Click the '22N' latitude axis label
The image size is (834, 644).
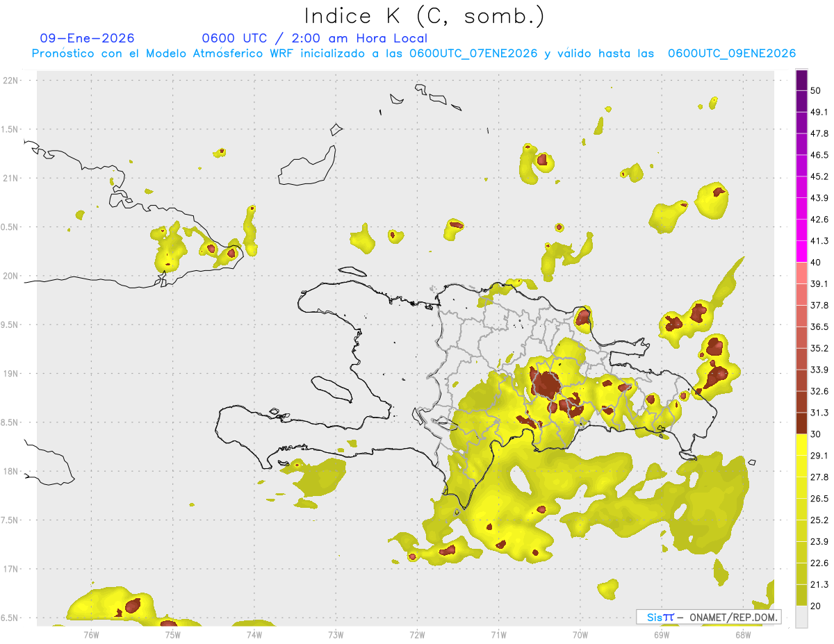[x=11, y=81]
